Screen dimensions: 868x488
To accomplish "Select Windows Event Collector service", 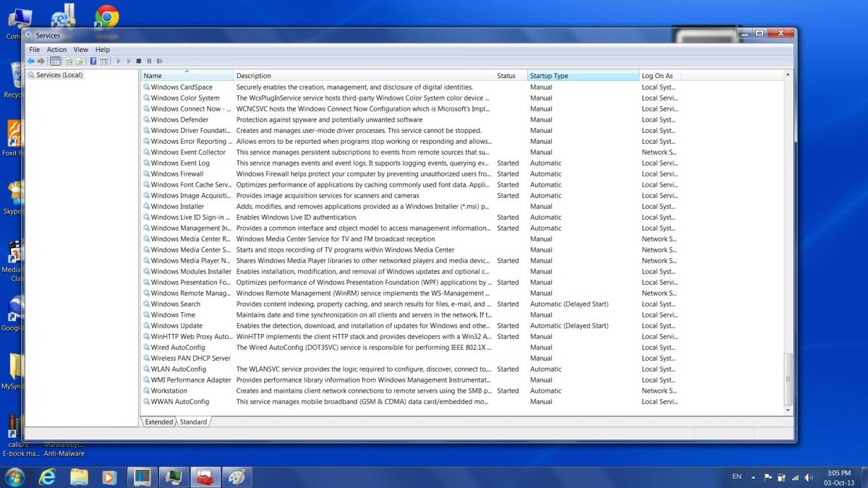I will (188, 153).
